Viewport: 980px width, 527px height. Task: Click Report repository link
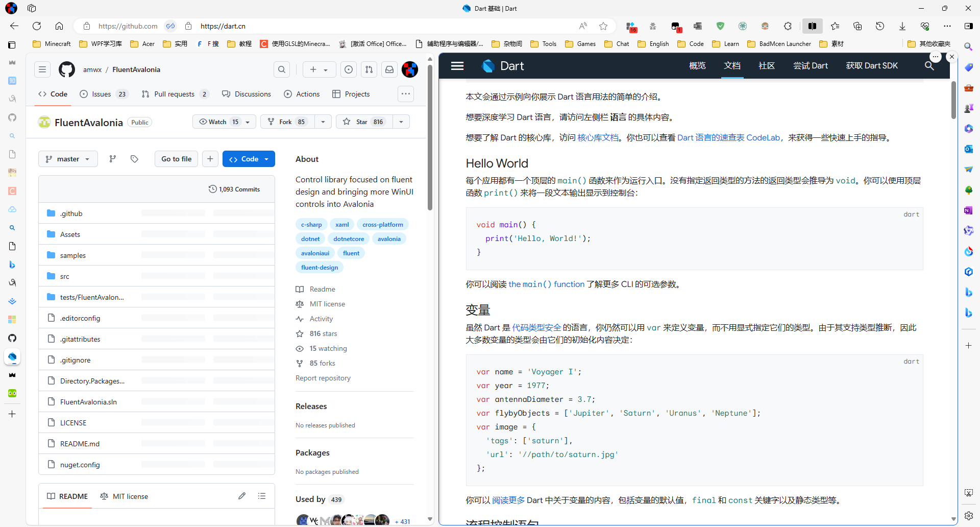(x=323, y=378)
